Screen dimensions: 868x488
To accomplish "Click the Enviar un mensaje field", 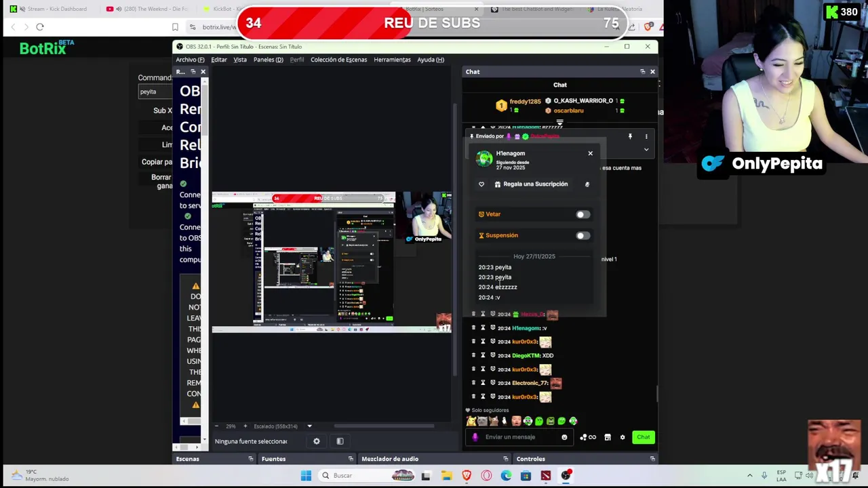I will (x=519, y=437).
